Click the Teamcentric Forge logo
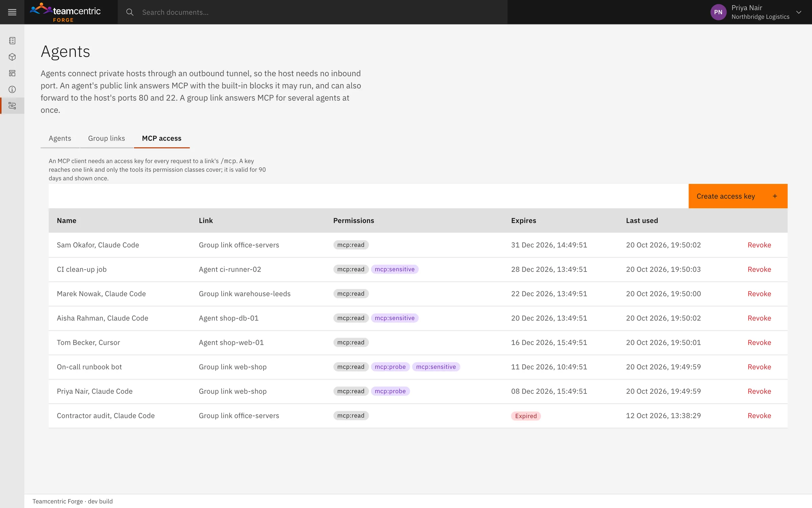 [x=65, y=12]
